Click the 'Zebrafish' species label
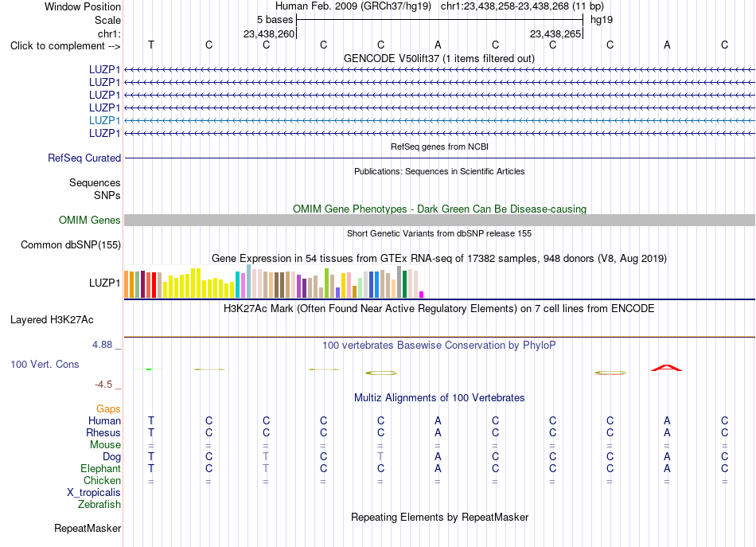The height and width of the screenshot is (547, 756). (x=99, y=505)
